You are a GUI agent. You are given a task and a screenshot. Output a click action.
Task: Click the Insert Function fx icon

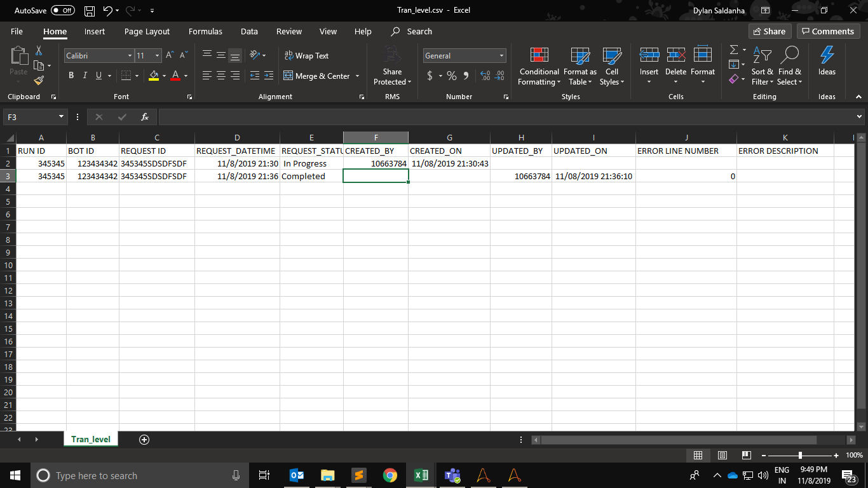(x=145, y=117)
